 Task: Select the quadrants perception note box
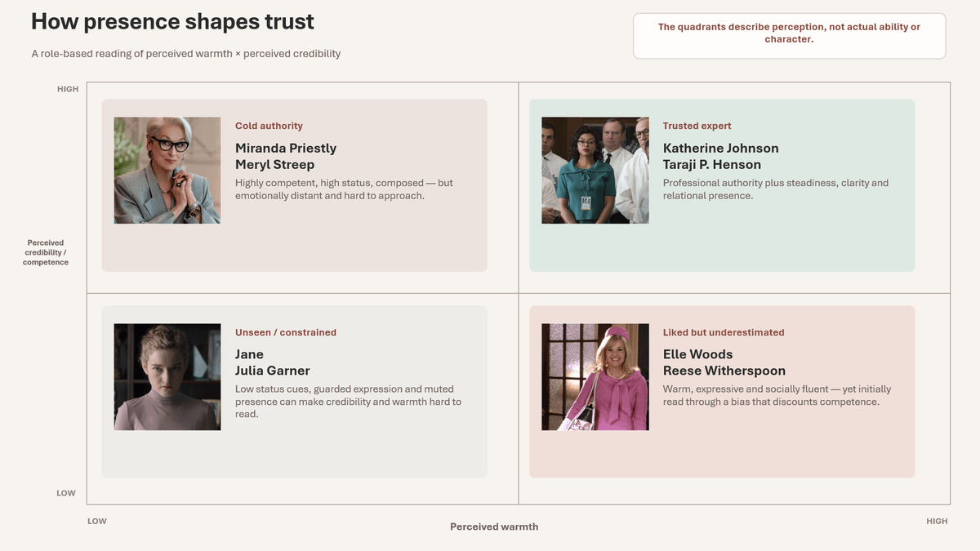[789, 36]
